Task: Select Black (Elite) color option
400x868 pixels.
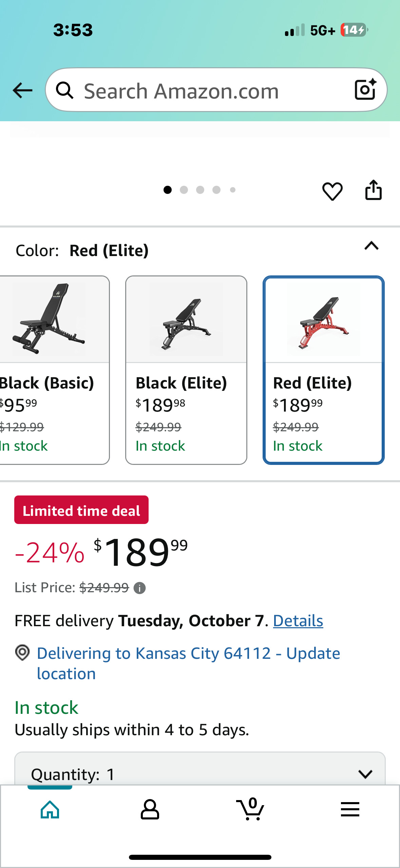Action: click(x=186, y=370)
